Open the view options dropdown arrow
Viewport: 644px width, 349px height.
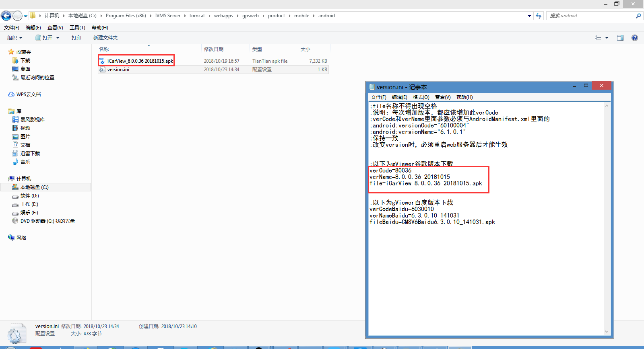607,38
